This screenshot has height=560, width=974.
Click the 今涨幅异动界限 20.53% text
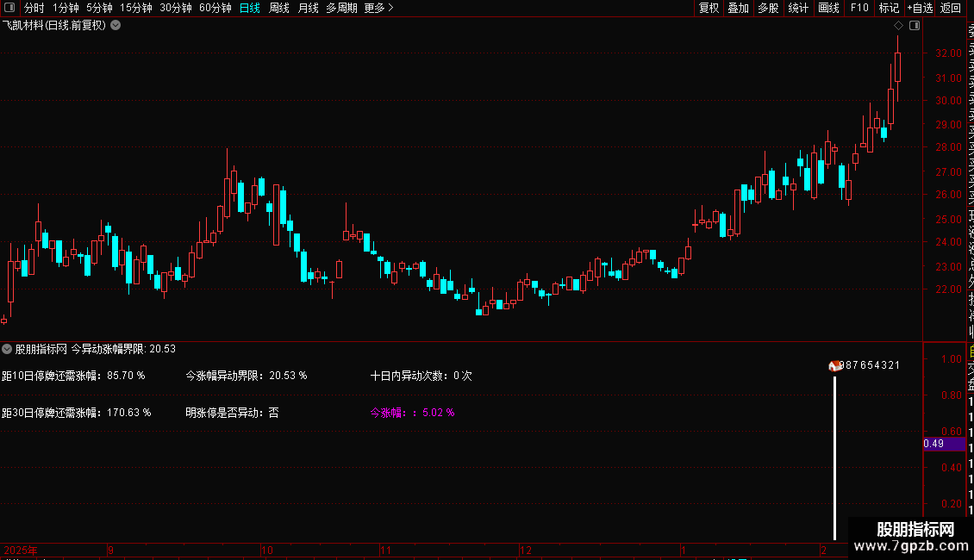(x=246, y=376)
